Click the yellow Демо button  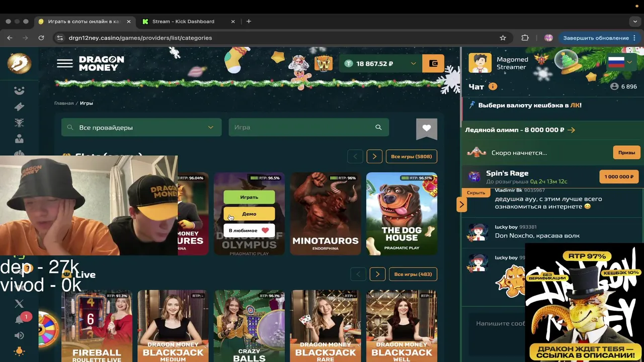(x=249, y=214)
